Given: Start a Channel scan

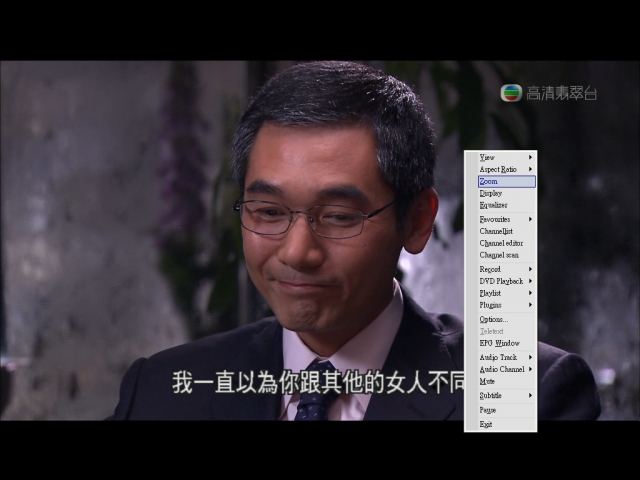Looking at the screenshot, I should pos(500,255).
